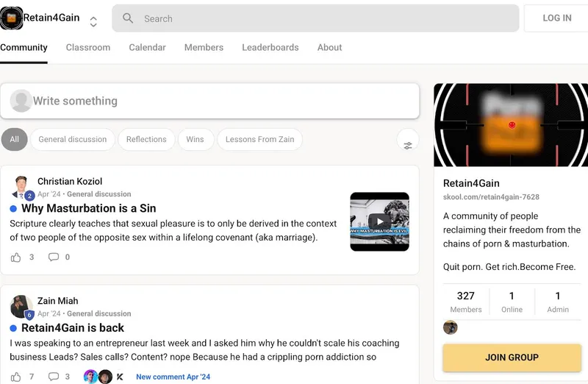The width and height of the screenshot is (588, 384).
Task: Open the Members tab
Action: tap(204, 47)
